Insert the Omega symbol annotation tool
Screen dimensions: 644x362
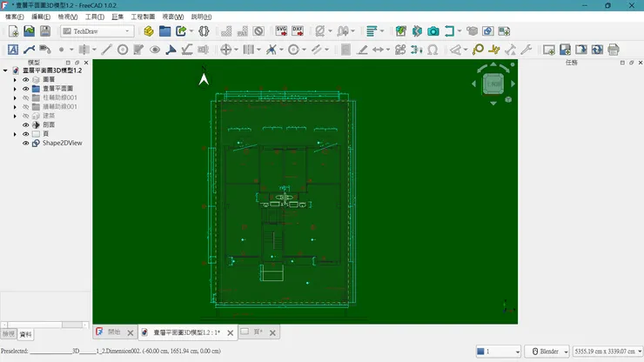(x=432, y=50)
